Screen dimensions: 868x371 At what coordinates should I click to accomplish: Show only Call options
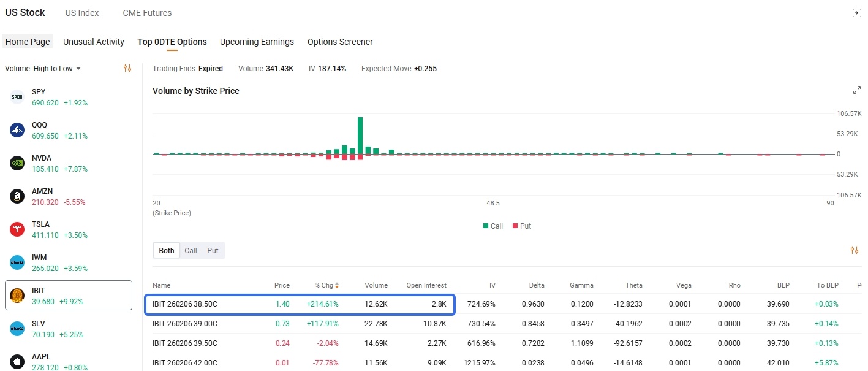pyautogui.click(x=191, y=250)
